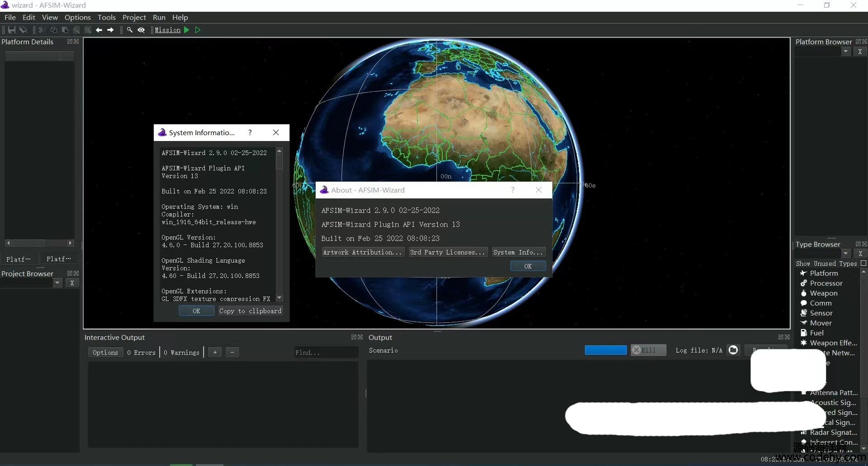Select Fuel pump icon in Type Browser
Screen dimensions: 868x466
point(804,333)
